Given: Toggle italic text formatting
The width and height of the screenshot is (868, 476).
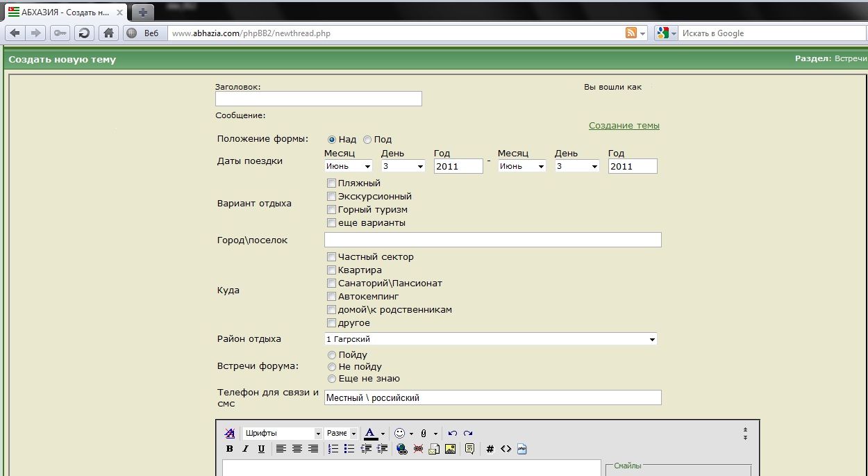Looking at the screenshot, I should (245, 449).
